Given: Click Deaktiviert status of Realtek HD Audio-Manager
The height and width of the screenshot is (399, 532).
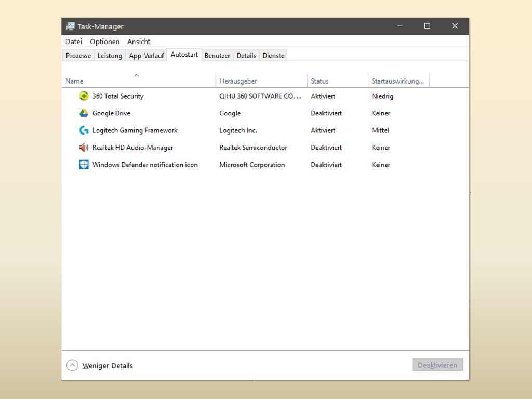Looking at the screenshot, I should [x=326, y=148].
